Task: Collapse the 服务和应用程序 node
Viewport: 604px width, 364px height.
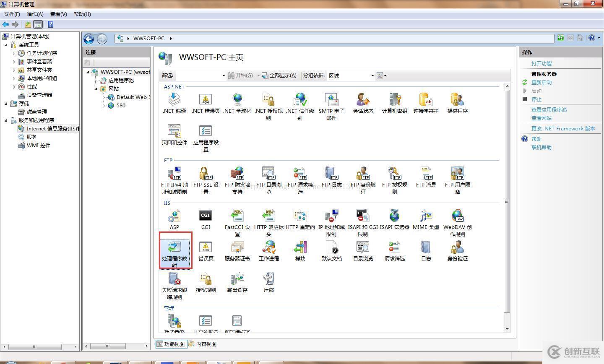Action: coord(6,120)
